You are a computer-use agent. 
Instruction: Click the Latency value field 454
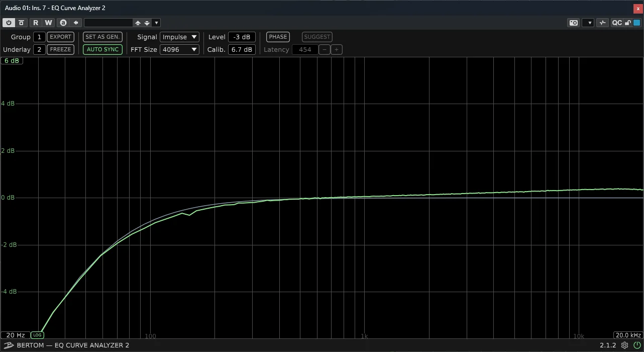click(305, 49)
